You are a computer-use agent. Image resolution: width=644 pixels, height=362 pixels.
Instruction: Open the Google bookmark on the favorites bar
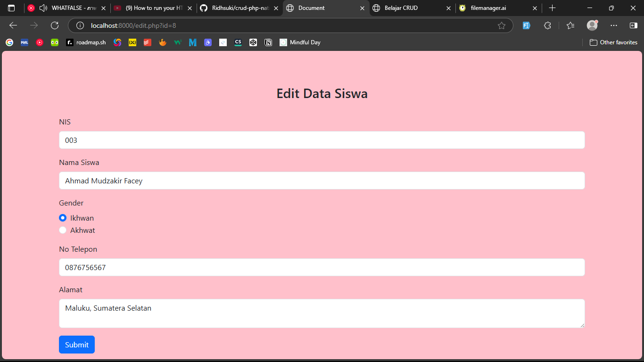9,42
